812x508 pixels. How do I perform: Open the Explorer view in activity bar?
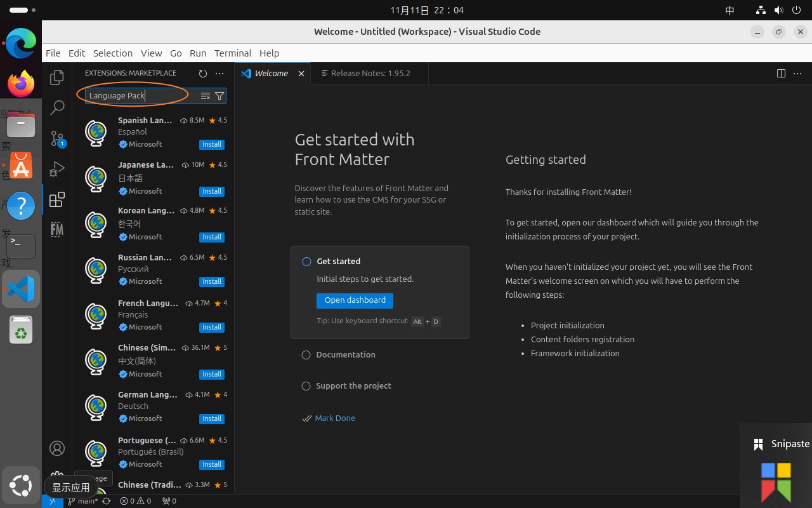(x=57, y=77)
